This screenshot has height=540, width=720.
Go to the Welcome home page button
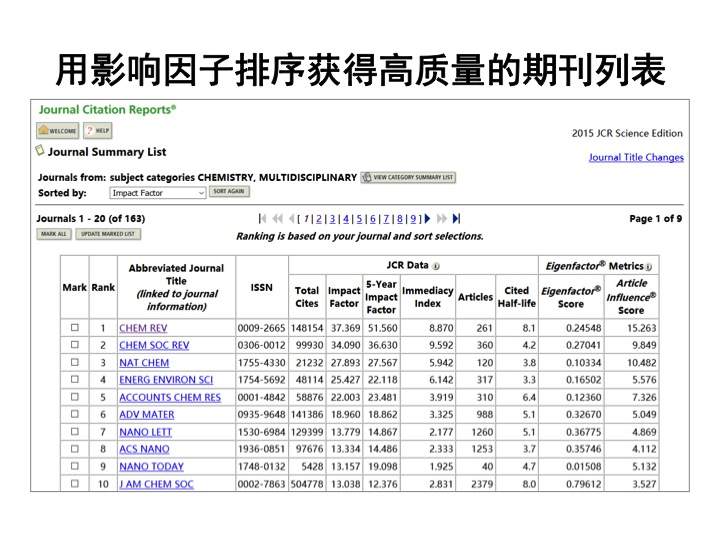(x=57, y=131)
